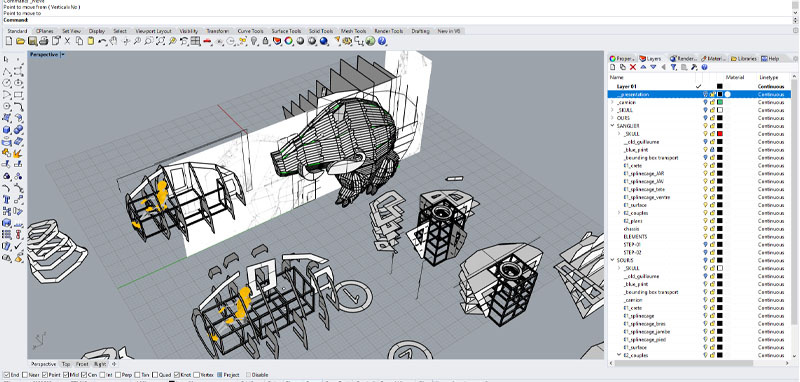800x382 pixels.
Task: Click the Four Viewports layout icon
Action: click(195, 41)
